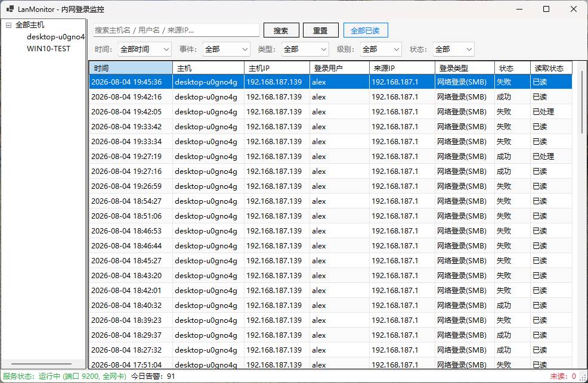Select desktop-u0gno4g host in tree

pyautogui.click(x=55, y=37)
